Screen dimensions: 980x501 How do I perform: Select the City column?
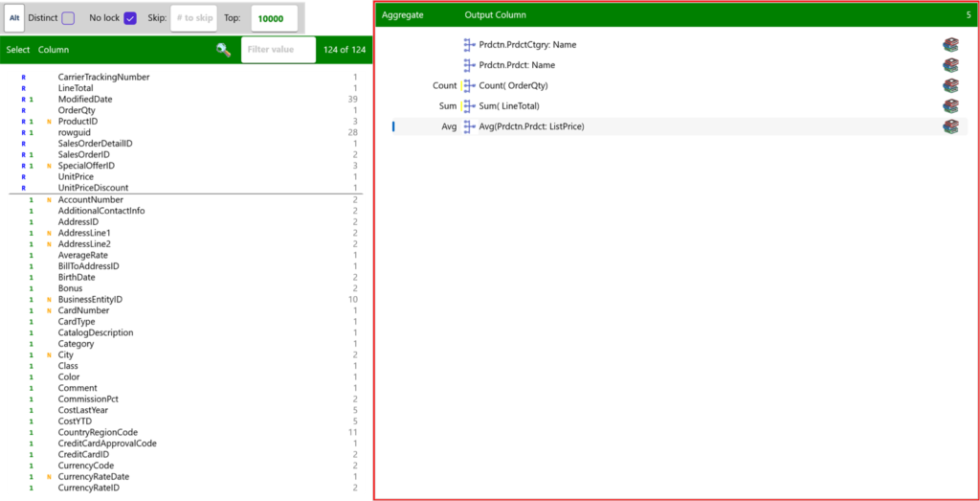(x=66, y=354)
